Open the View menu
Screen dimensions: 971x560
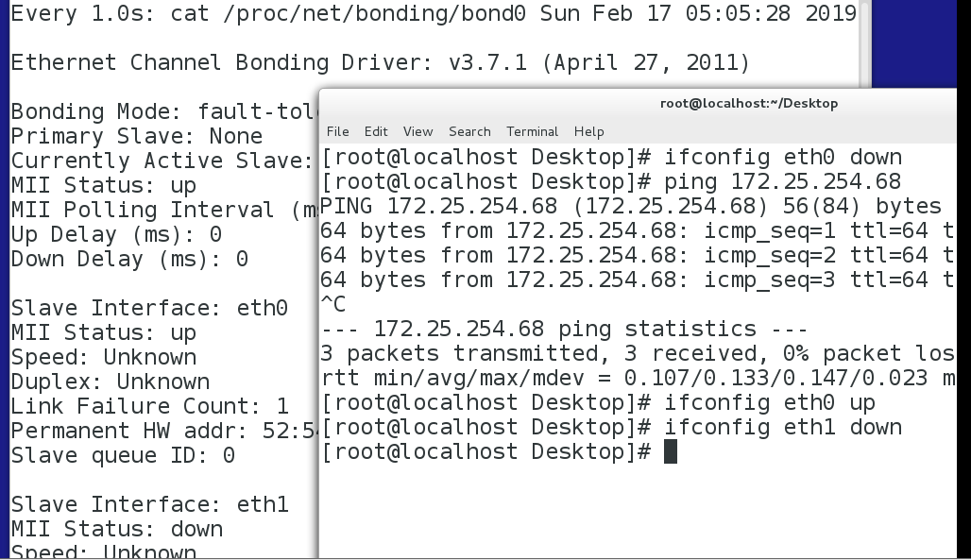417,131
